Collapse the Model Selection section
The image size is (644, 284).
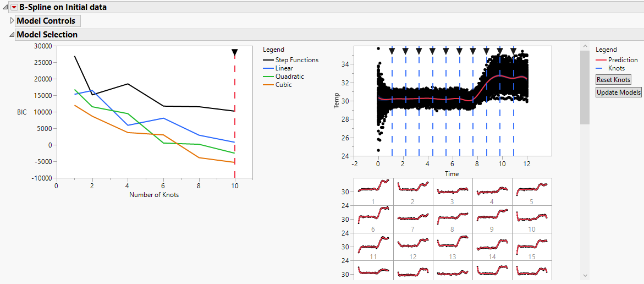[12, 35]
